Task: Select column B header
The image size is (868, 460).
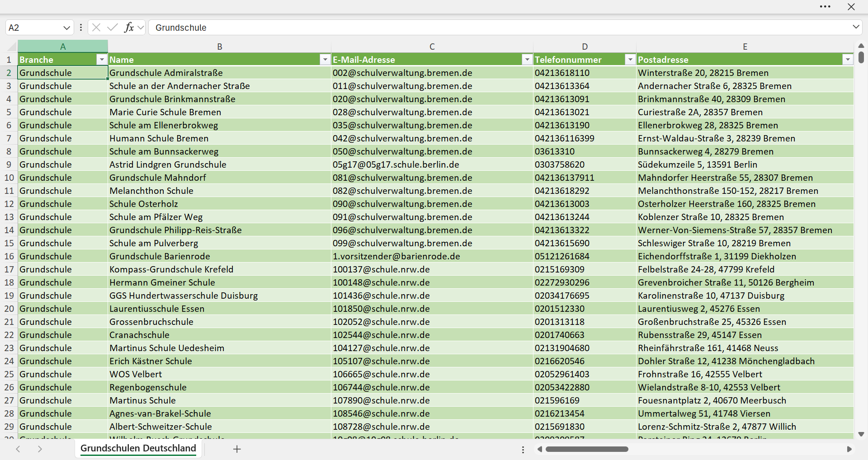Action: click(x=220, y=47)
